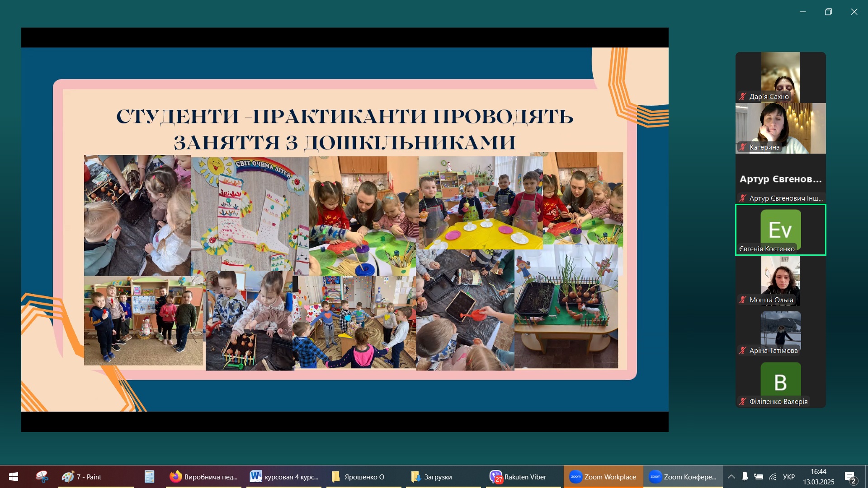The height and width of the screenshot is (488, 868).
Task: Switch to the Firefox Виробнича пед... window
Action: tap(204, 477)
